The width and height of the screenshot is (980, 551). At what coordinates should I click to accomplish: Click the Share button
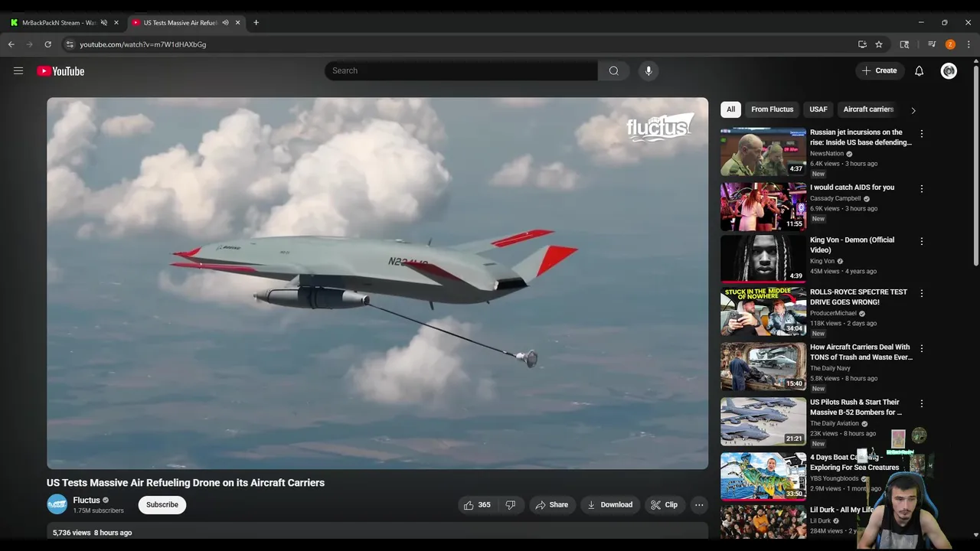[551, 505]
